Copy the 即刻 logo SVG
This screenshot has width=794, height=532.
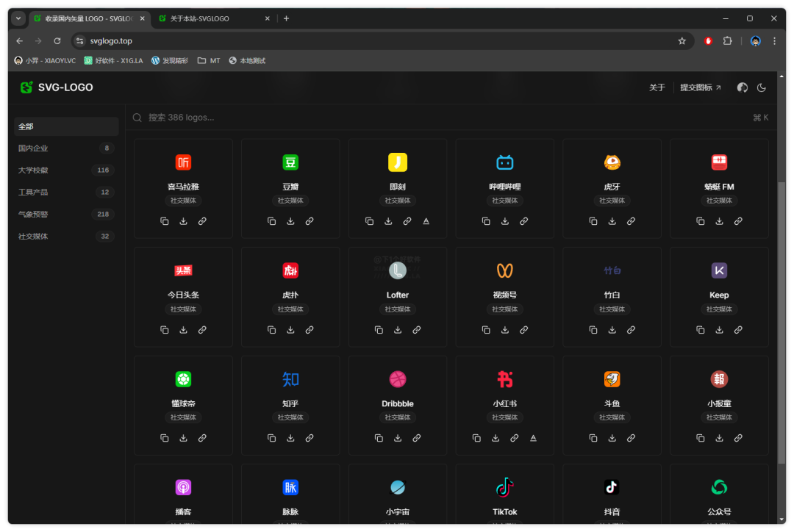[370, 221]
